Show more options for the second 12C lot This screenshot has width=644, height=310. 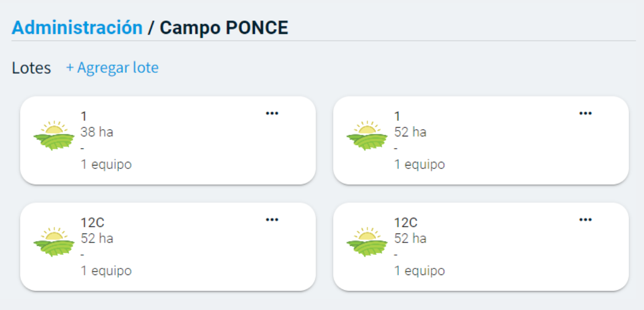click(585, 219)
